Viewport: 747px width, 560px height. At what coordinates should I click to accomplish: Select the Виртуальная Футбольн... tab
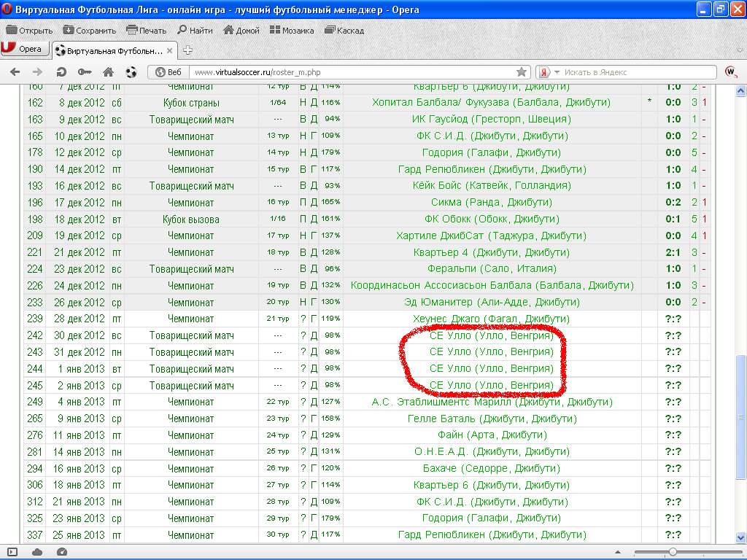click(x=113, y=51)
